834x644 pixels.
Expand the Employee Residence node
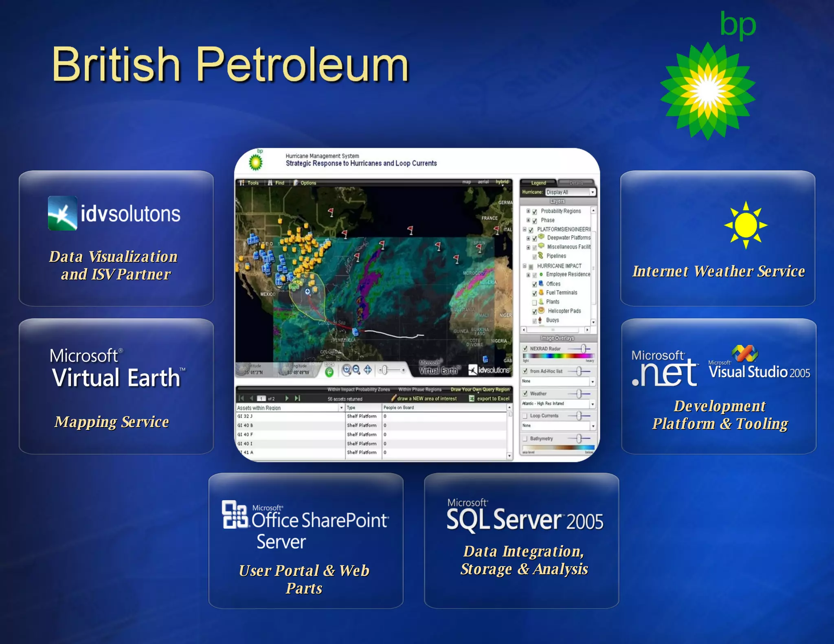528,275
